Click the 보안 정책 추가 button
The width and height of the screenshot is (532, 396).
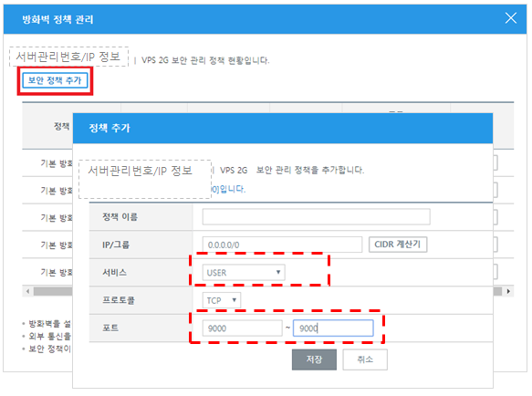click(55, 80)
